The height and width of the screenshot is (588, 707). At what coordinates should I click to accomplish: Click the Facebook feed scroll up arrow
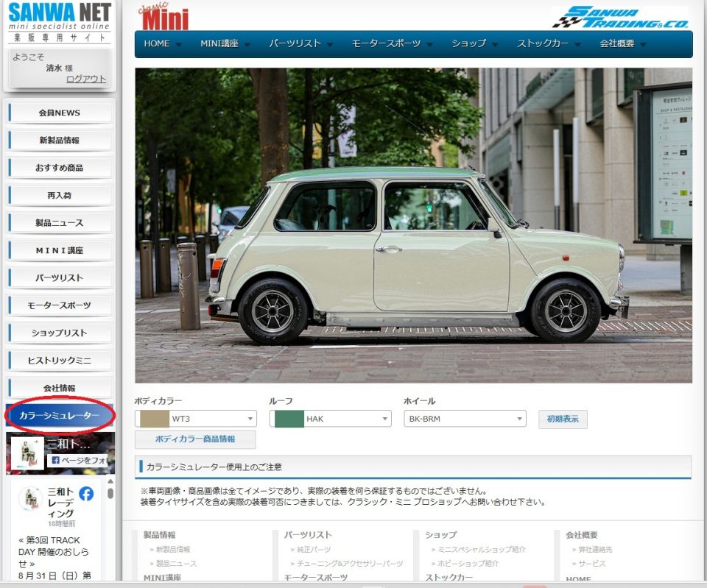[110, 481]
